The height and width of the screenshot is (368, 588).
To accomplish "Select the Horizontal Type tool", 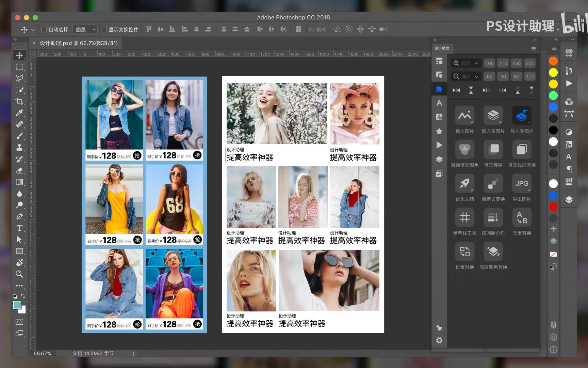I will 19,228.
